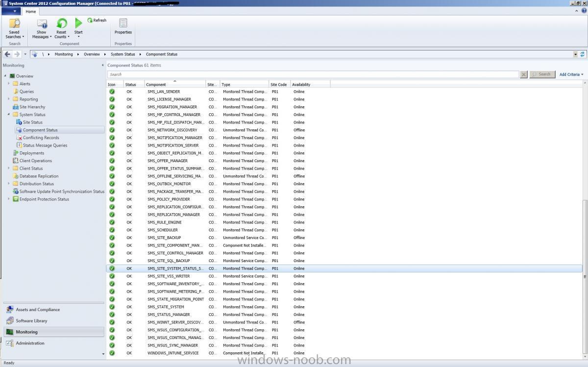Viewport: 588px width, 367px height.
Task: Select the SMS_STATUS_MANAGER row
Action: (344, 315)
